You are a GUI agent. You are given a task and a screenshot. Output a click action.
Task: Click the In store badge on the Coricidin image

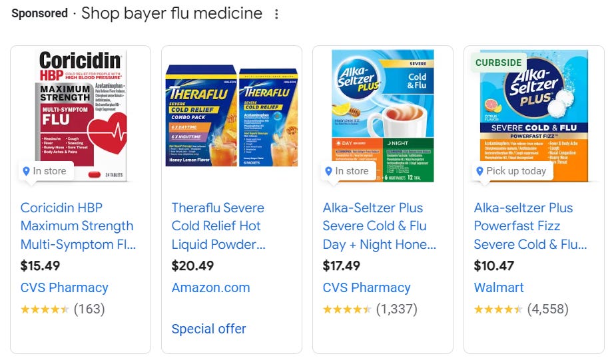[45, 171]
